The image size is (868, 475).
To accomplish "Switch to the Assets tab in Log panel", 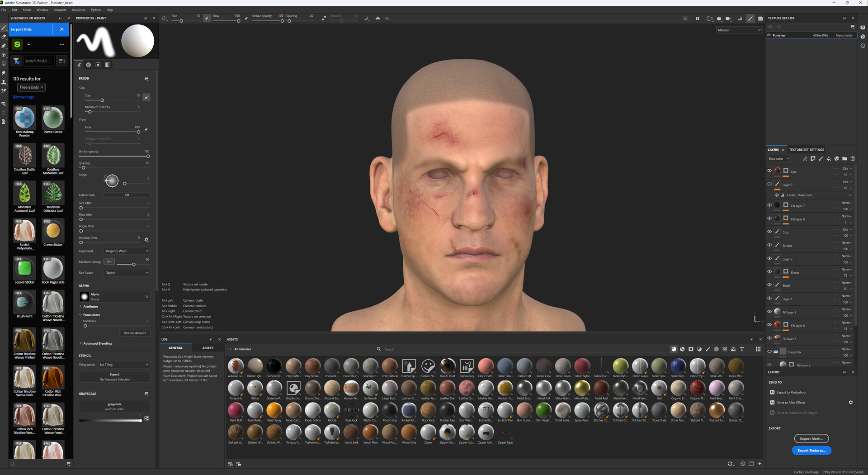I will click(x=208, y=348).
